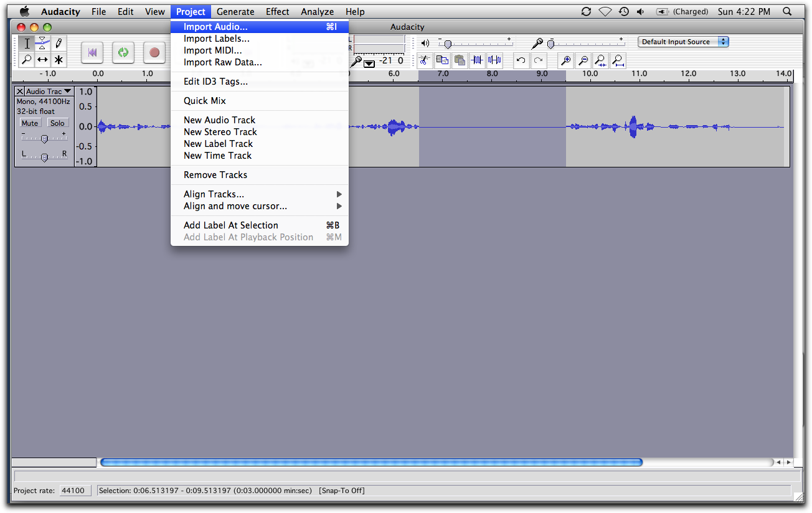
Task: Open the Help menu
Action: [x=355, y=12]
